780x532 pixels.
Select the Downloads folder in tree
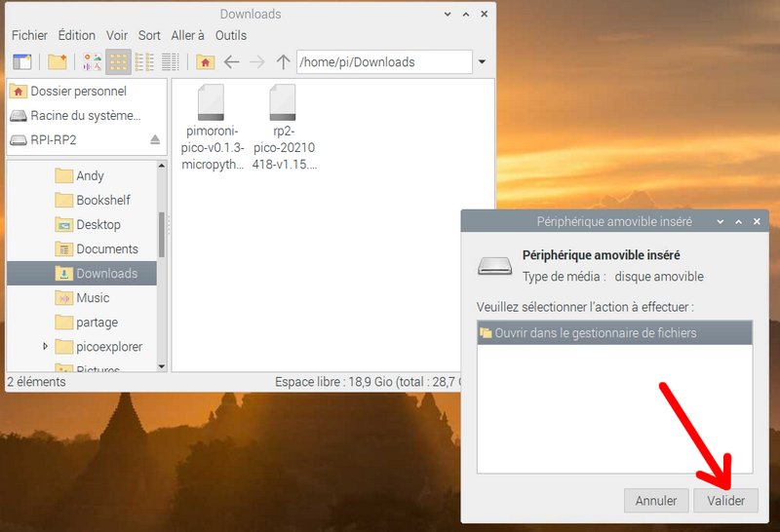point(82,273)
